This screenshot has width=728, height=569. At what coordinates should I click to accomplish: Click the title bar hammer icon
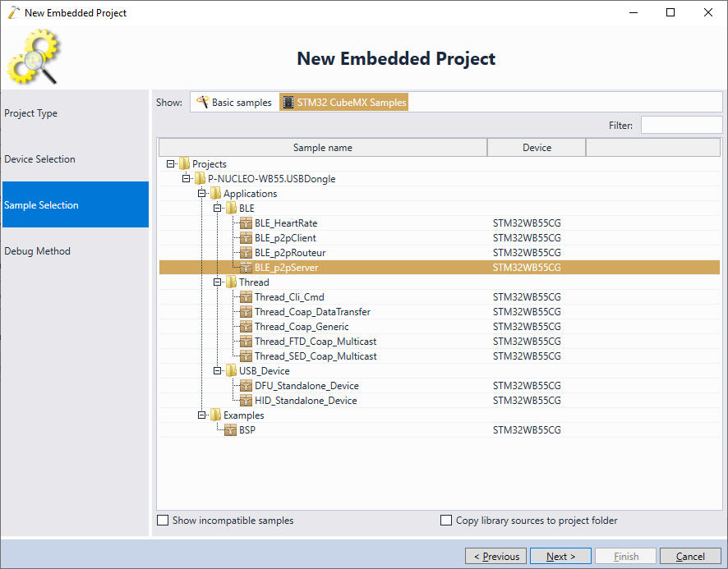[x=14, y=12]
